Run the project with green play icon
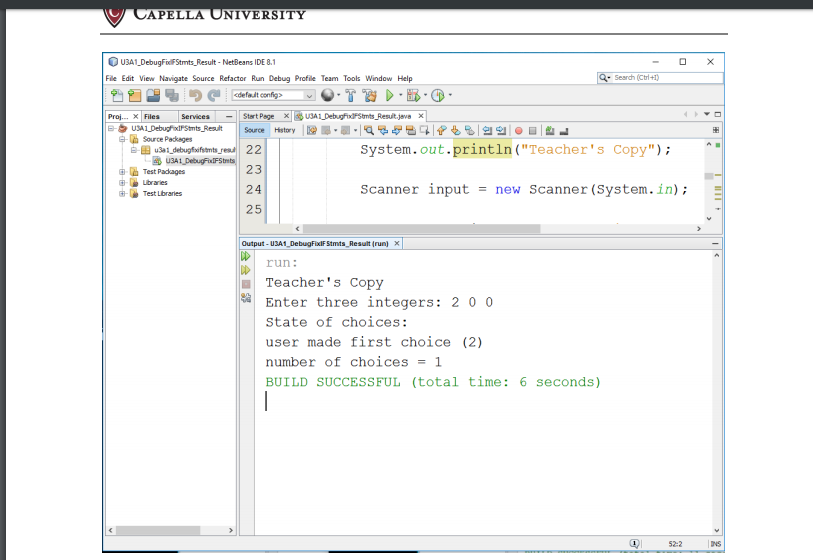Image resolution: width=813 pixels, height=560 pixels. [389, 95]
